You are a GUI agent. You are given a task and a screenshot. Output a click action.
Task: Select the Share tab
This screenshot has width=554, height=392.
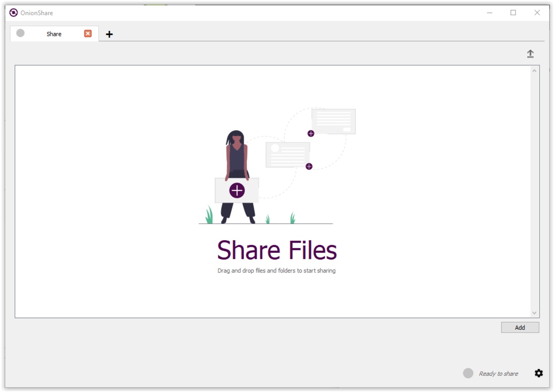pos(54,34)
